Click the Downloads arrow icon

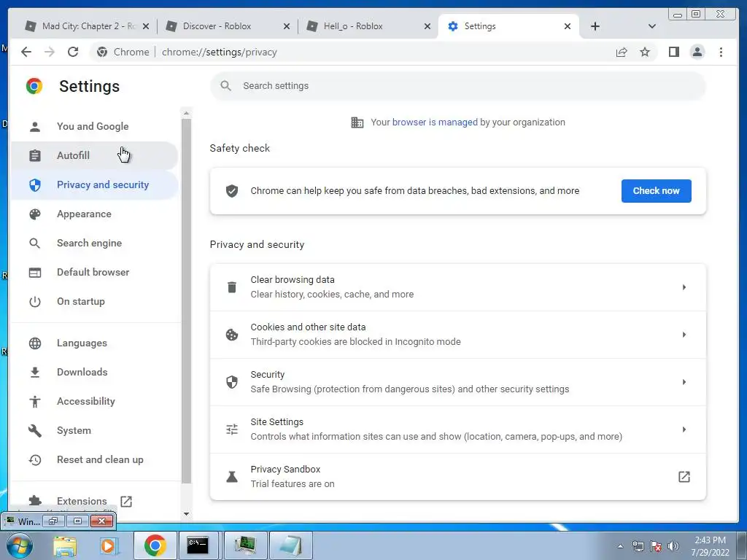(x=35, y=372)
